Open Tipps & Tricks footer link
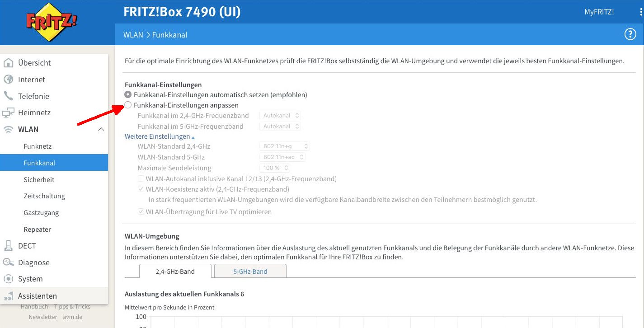Image resolution: width=644 pixels, height=328 pixels. (72, 307)
